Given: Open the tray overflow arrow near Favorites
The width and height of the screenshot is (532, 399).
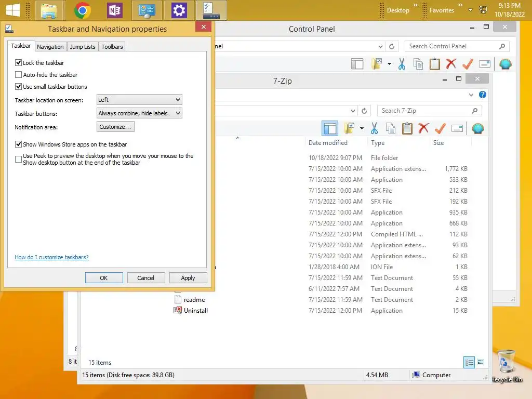Looking at the screenshot, I should 470,10.
